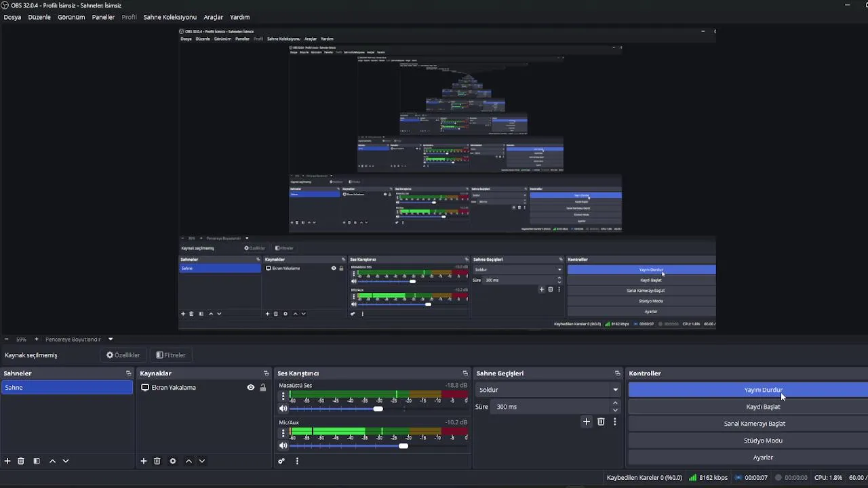Click the green bitrate signal icon in the status bar
This screenshot has height=488, width=868.
tap(692, 477)
